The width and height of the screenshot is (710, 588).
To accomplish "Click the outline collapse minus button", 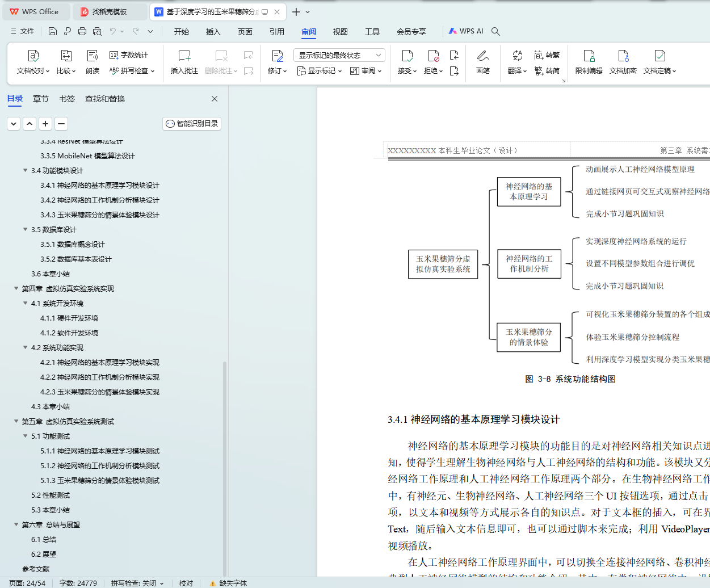I will coord(61,124).
